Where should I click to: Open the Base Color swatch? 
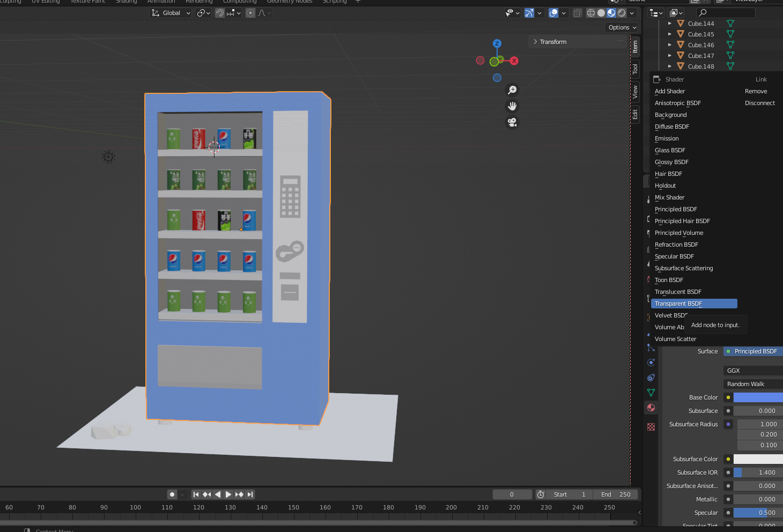(x=758, y=397)
